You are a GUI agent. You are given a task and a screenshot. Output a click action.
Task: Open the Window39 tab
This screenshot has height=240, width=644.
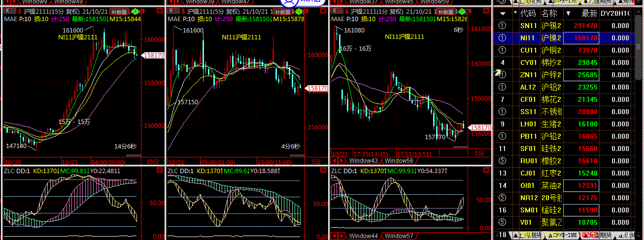pos(200,2)
